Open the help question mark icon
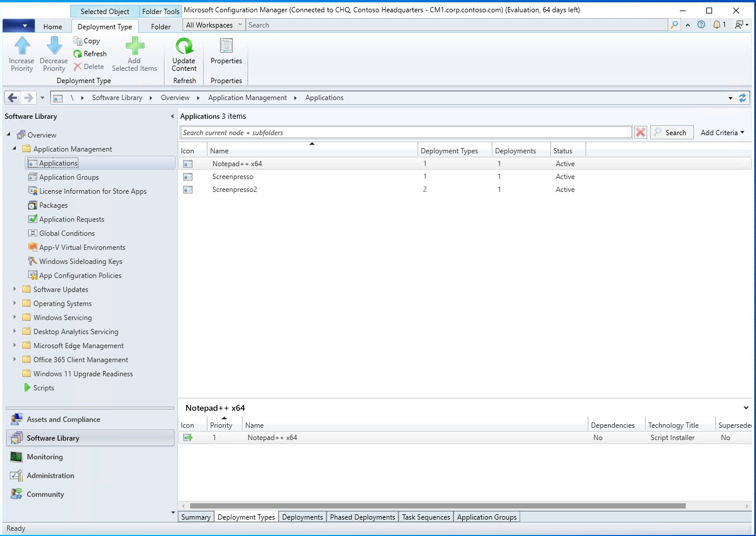This screenshot has height=536, width=756. coord(701,25)
